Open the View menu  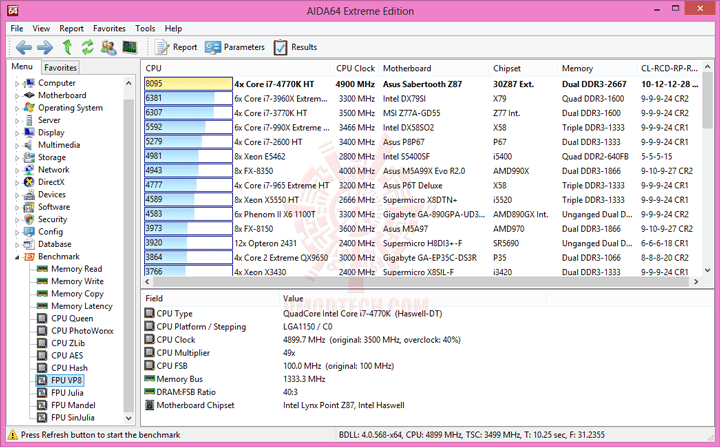(41, 28)
